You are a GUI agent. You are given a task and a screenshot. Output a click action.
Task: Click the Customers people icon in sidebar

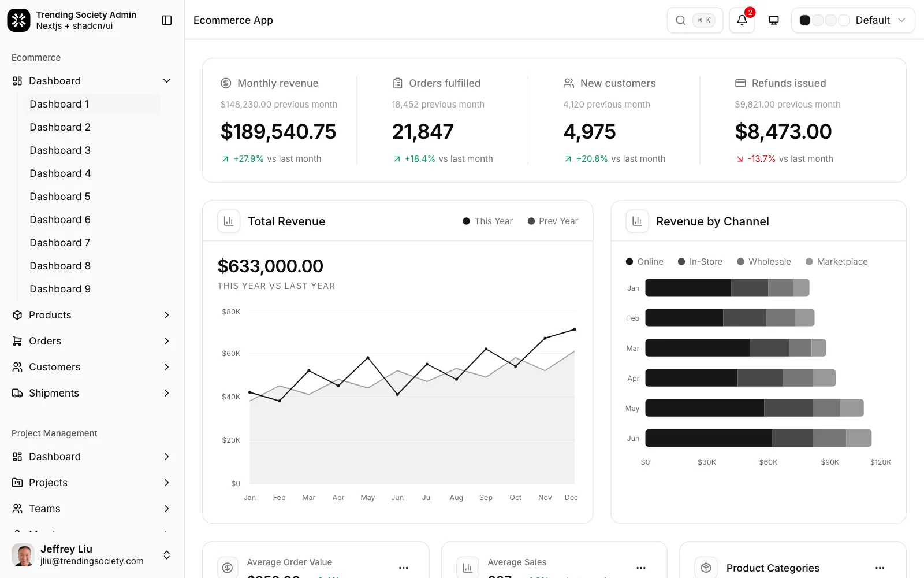coord(17,367)
